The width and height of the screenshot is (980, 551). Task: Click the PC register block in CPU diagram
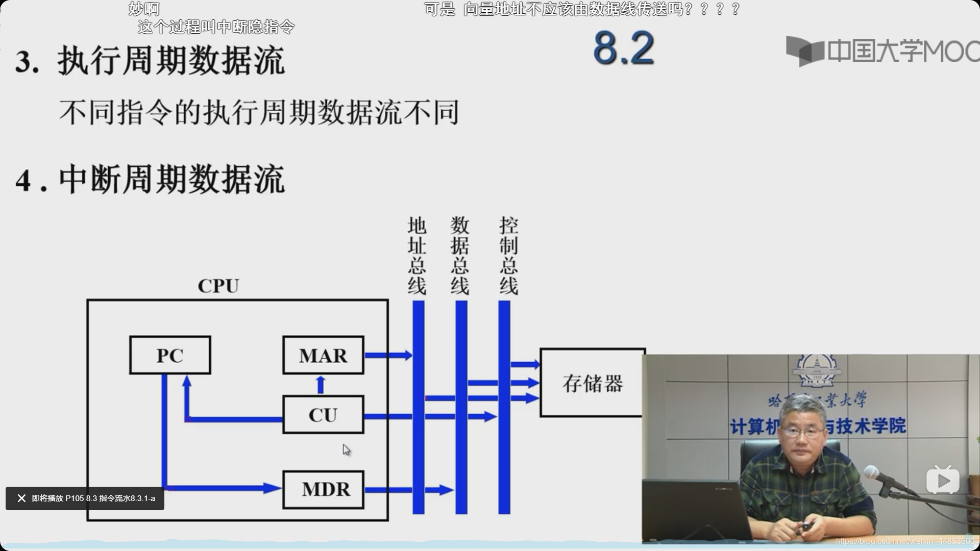point(170,355)
